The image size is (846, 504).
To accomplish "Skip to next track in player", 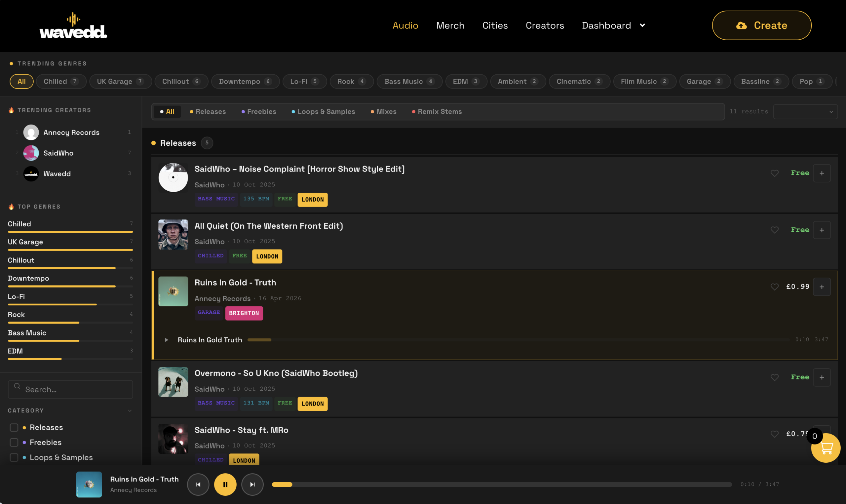I will pos(252,484).
